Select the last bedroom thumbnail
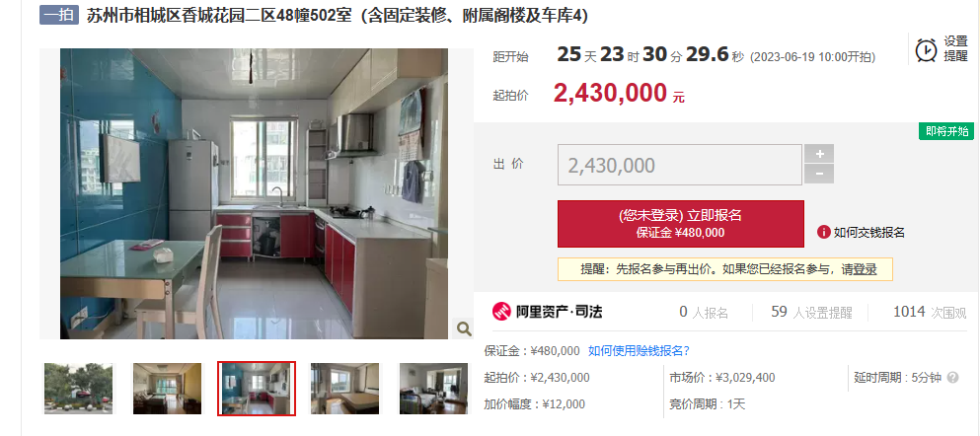980x436 pixels. pos(434,389)
